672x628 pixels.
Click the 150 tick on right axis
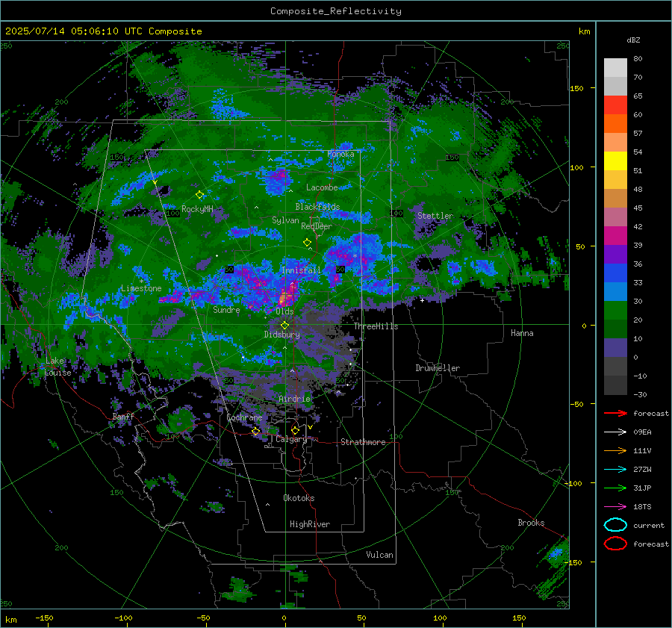(576, 88)
